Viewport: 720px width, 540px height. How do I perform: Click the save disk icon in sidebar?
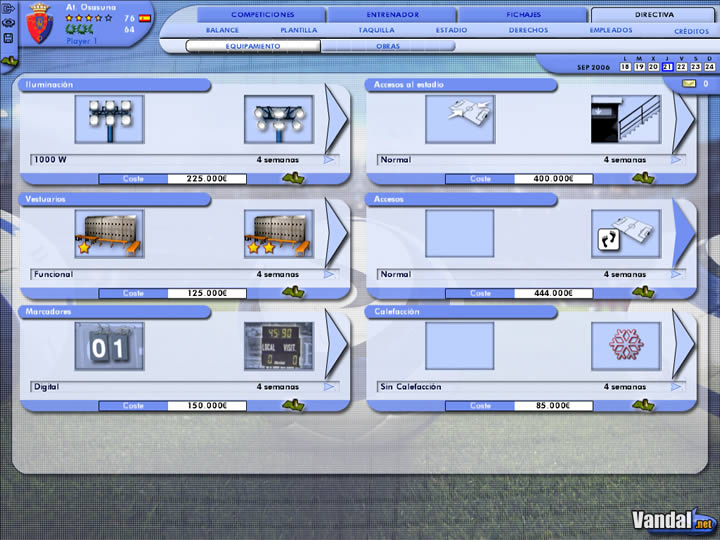pyautogui.click(x=8, y=38)
